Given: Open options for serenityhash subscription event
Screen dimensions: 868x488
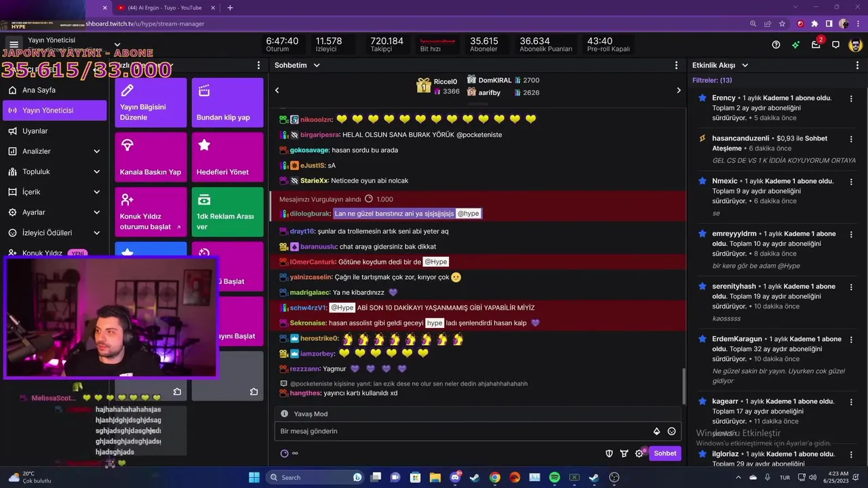Looking at the screenshot, I should [x=851, y=287].
